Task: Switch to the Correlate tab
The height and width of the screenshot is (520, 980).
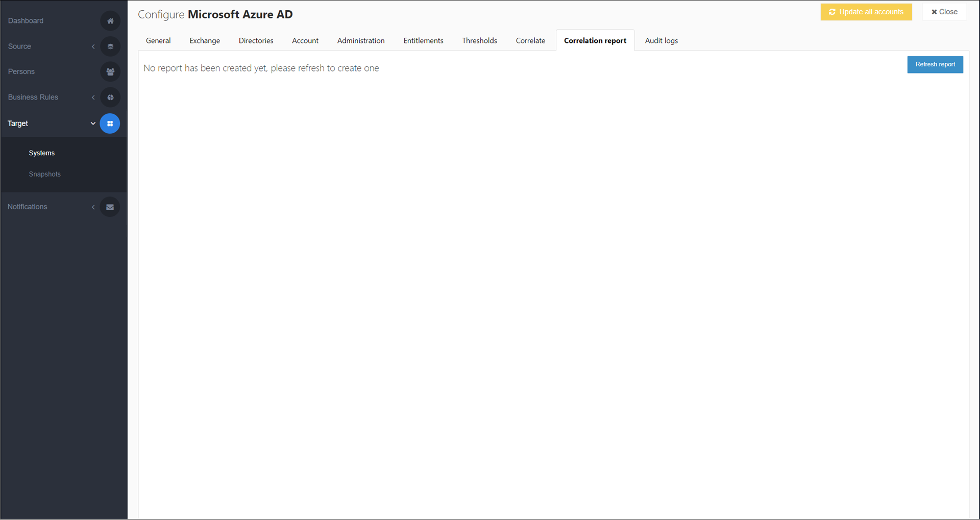Action: click(530, 41)
